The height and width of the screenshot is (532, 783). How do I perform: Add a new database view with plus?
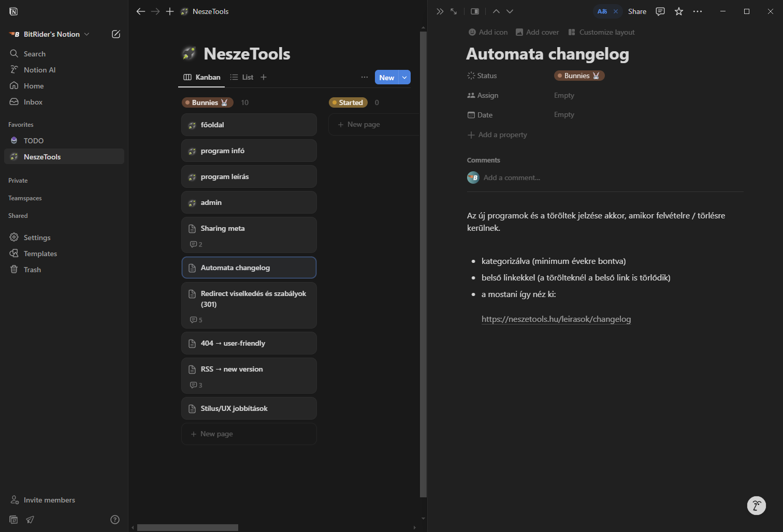point(264,77)
